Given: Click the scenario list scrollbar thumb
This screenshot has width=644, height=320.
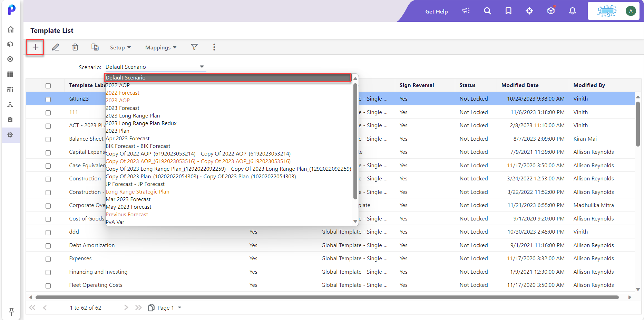Looking at the screenshot, I should pyautogui.click(x=355, y=141).
